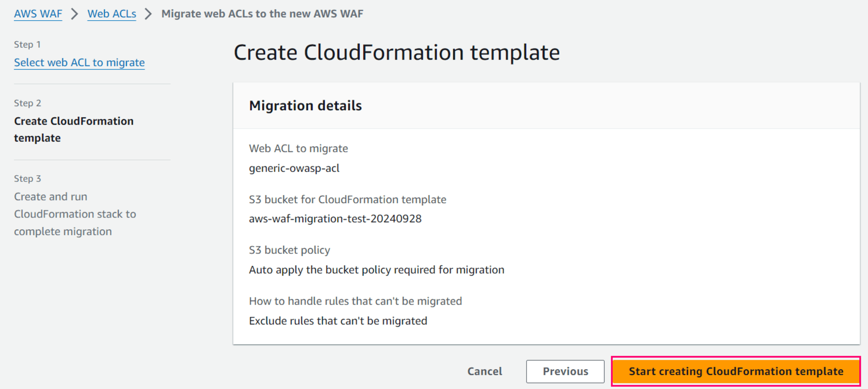
Task: Click the 'Step 2' label
Action: tap(27, 103)
